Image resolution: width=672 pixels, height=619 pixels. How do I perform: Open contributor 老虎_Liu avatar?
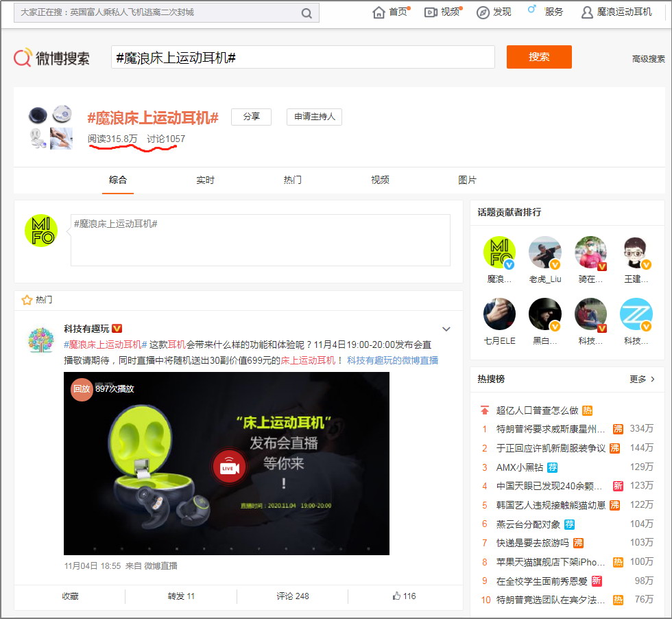coord(544,253)
